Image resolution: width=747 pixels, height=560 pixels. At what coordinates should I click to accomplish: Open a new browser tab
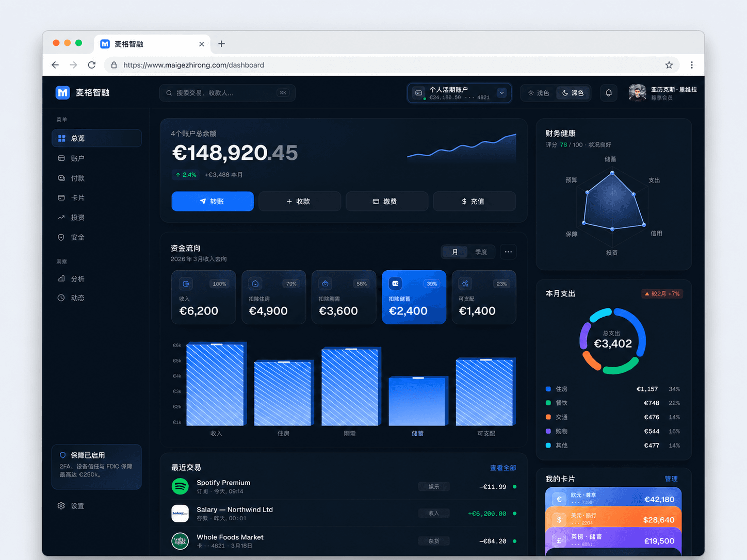221,44
